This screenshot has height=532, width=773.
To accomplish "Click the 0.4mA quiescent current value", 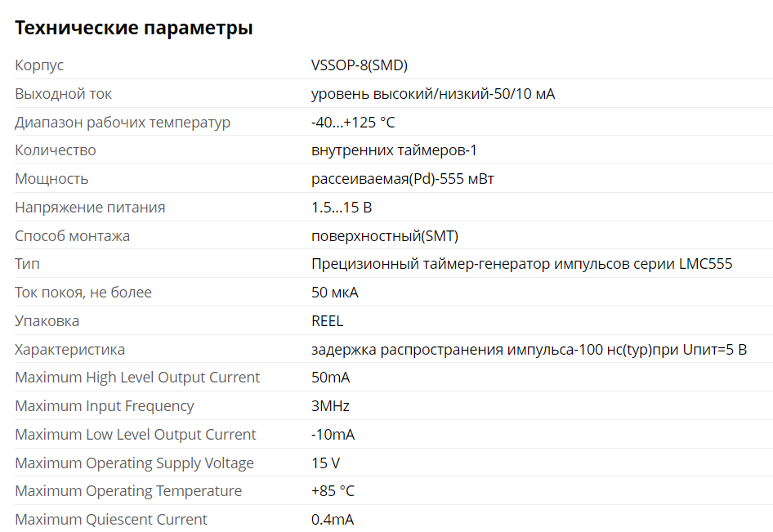I will pos(333,520).
